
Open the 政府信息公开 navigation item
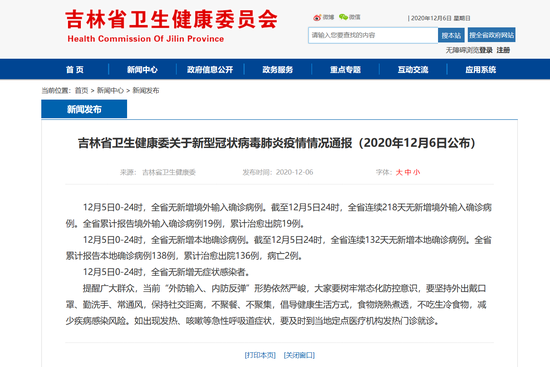pos(210,69)
